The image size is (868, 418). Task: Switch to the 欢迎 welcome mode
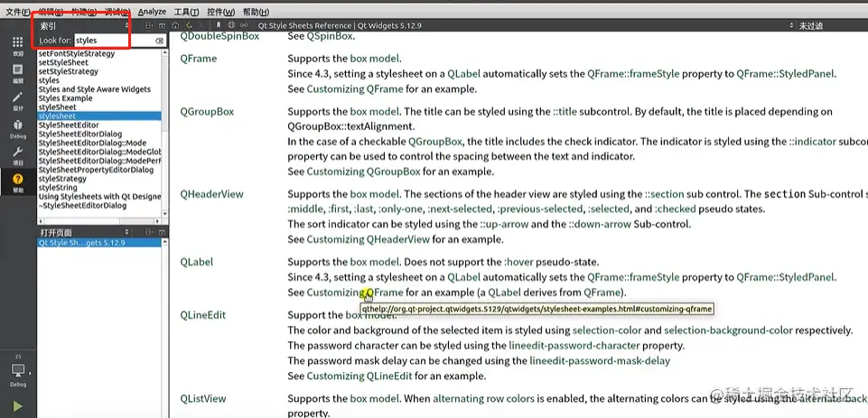(x=18, y=47)
